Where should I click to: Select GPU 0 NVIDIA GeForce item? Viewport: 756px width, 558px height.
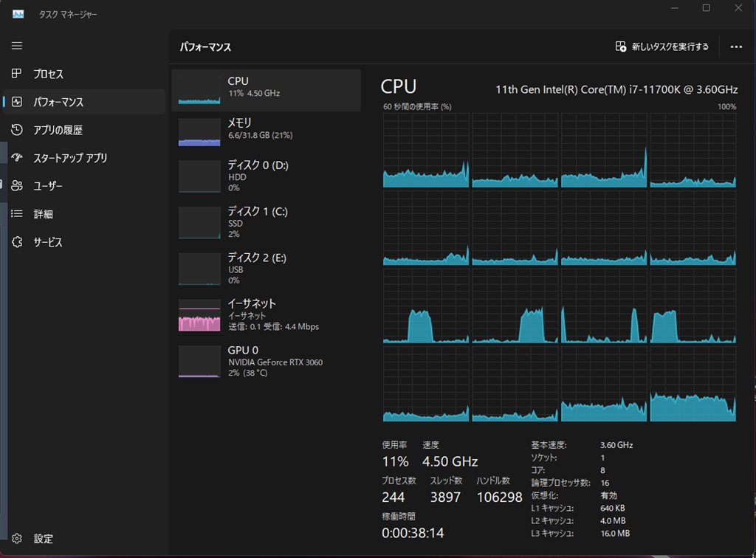tap(266, 362)
